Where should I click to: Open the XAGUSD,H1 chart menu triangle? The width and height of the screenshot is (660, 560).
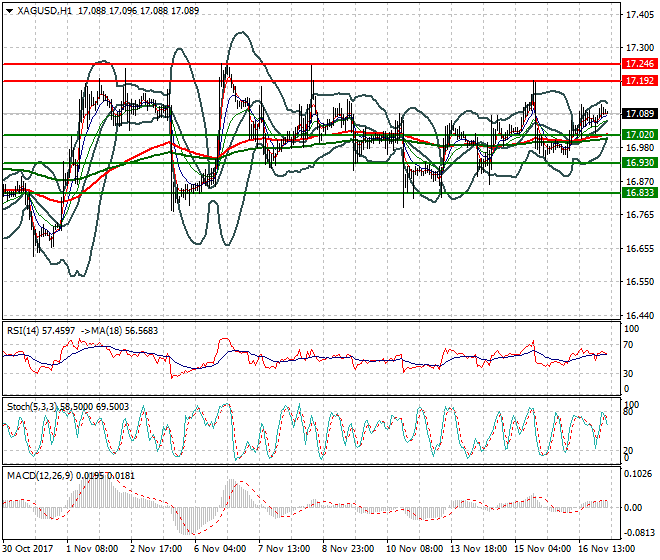click(9, 11)
